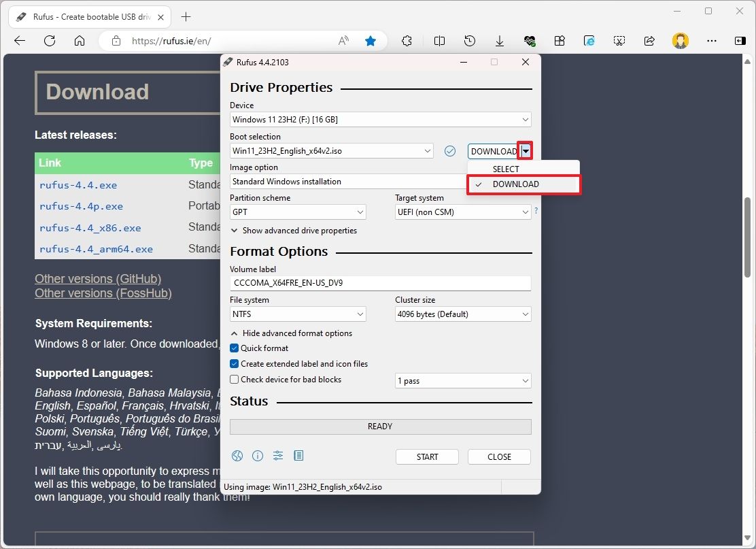Open Rufus update settings sliders icon
Screen dimensions: 756x549
click(x=278, y=456)
